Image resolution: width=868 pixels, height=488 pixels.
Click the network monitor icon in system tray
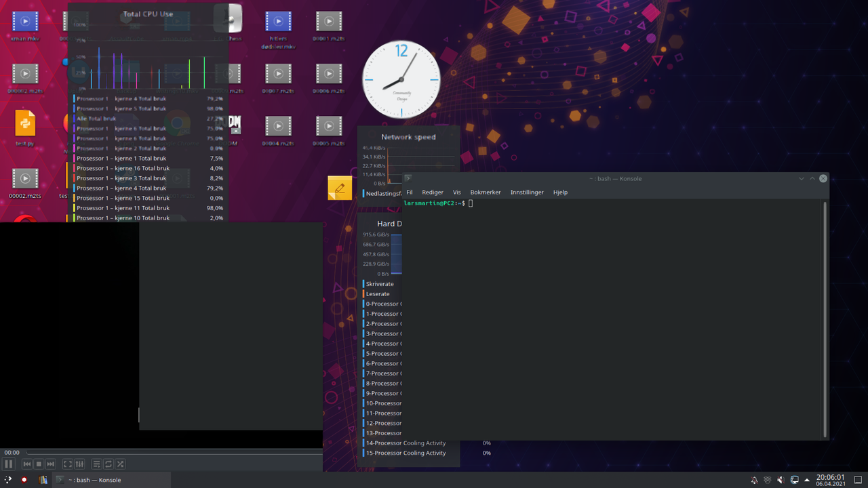[794, 479]
